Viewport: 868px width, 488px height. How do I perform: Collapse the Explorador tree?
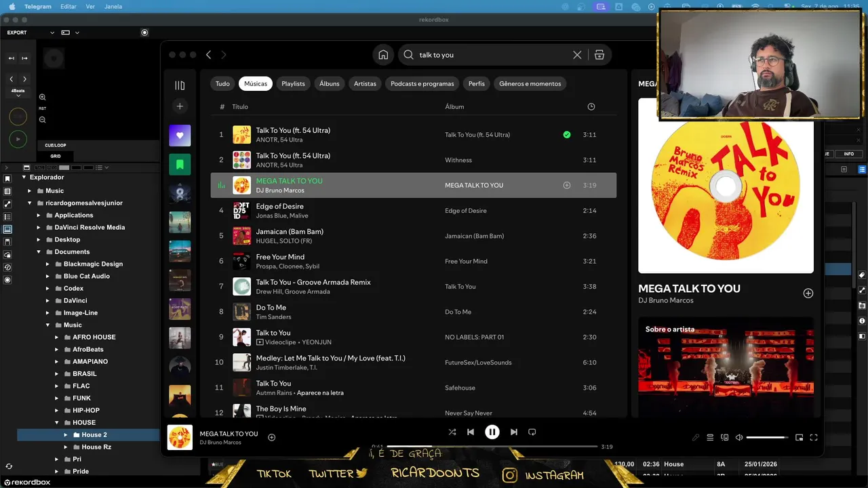coord(24,178)
